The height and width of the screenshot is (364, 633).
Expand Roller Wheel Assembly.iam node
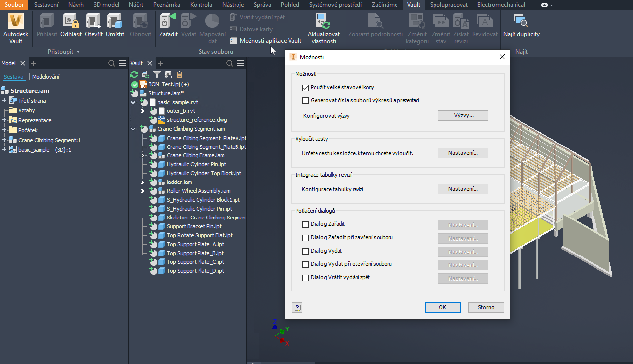click(143, 191)
